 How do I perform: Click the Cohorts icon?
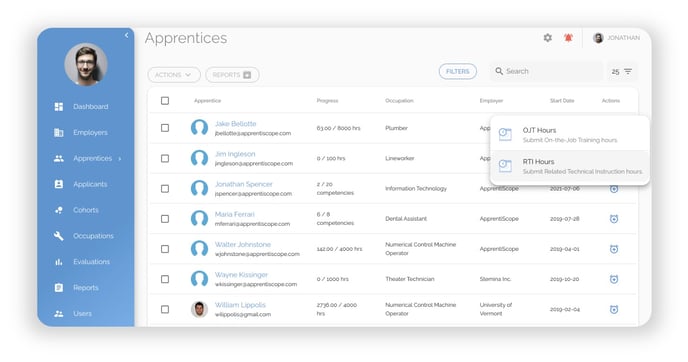59,210
